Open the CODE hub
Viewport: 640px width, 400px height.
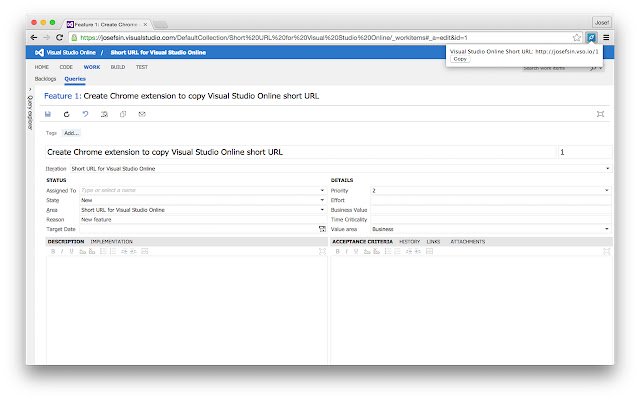[x=66, y=67]
